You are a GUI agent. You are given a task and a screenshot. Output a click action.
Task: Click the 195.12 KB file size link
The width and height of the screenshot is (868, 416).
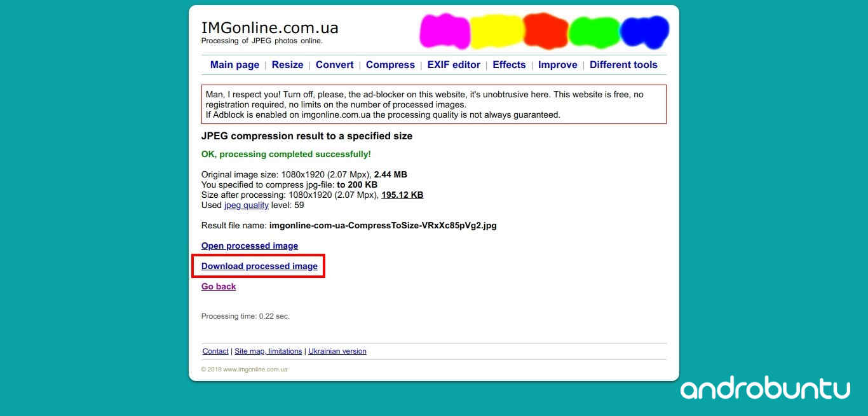402,195
